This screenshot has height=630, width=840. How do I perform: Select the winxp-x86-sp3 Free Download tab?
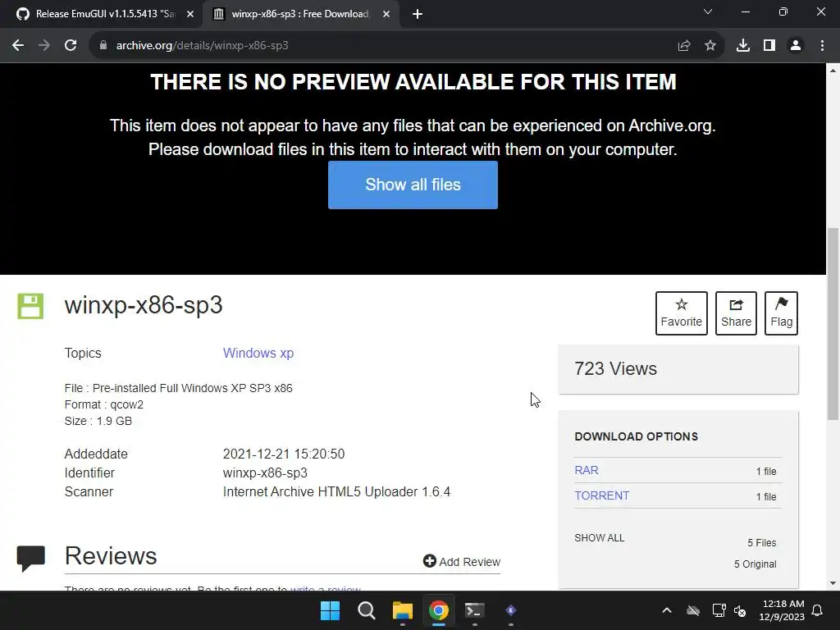pyautogui.click(x=300, y=14)
